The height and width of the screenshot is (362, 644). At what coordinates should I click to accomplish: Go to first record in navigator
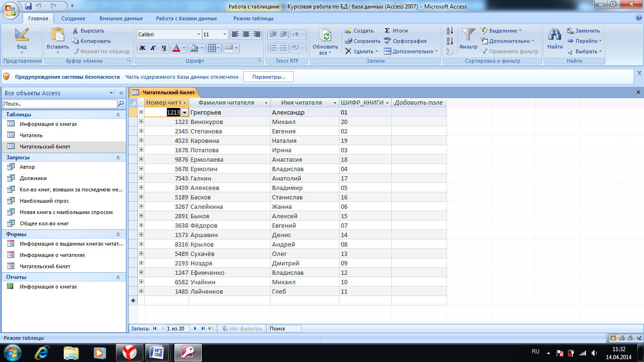(x=155, y=329)
